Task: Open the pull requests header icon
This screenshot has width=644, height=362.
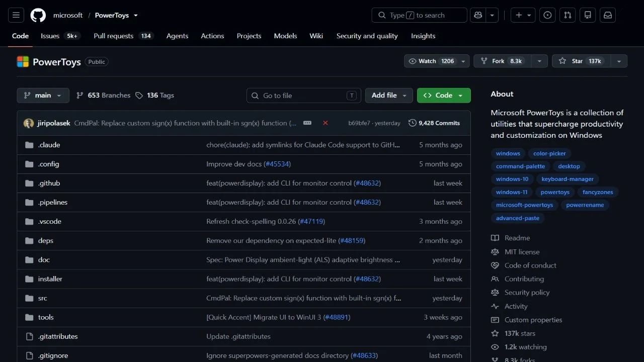Action: (x=568, y=15)
